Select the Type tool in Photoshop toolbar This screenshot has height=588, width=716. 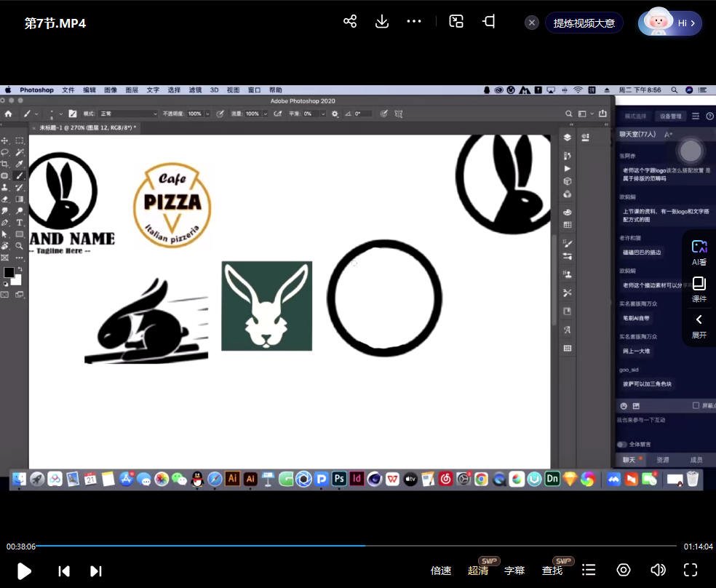19,223
